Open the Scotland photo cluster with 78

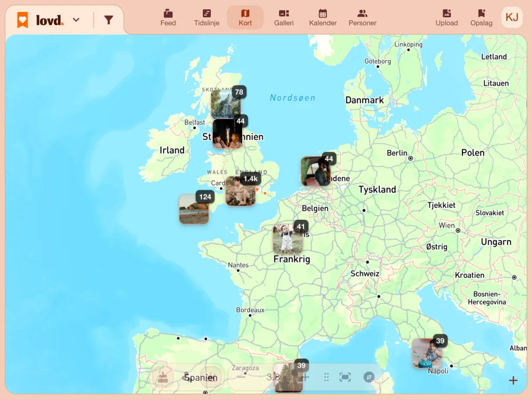pyautogui.click(x=227, y=103)
